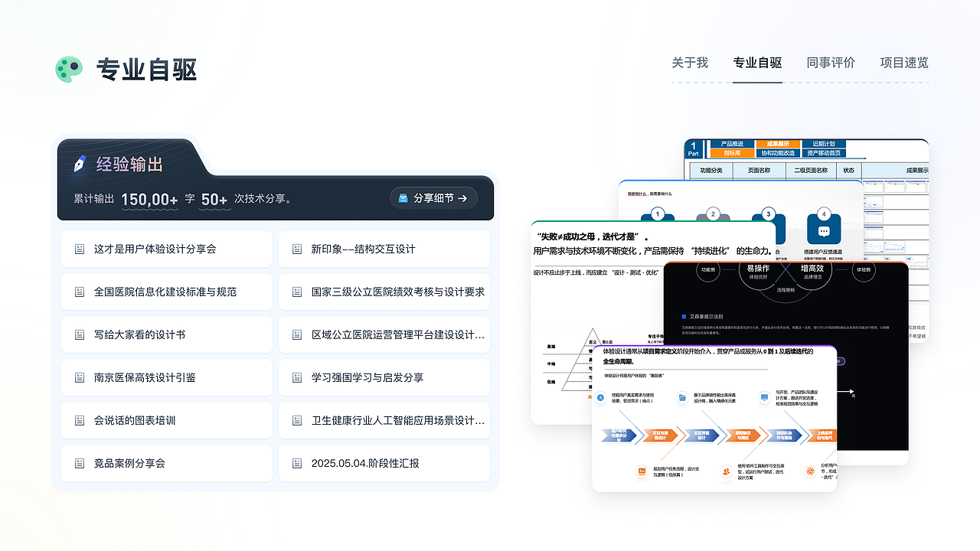Viewport: 980px width, 551px height.
Task: Click document icon of 新印象--结构交互设计
Action: point(296,249)
